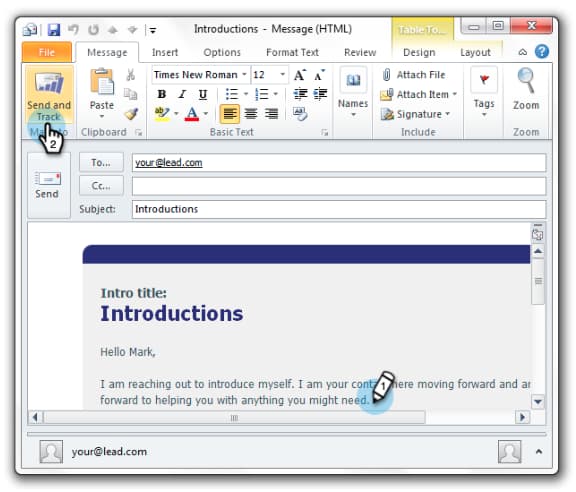Open the Signature dropdown menu
576x492 pixels.
point(415,114)
